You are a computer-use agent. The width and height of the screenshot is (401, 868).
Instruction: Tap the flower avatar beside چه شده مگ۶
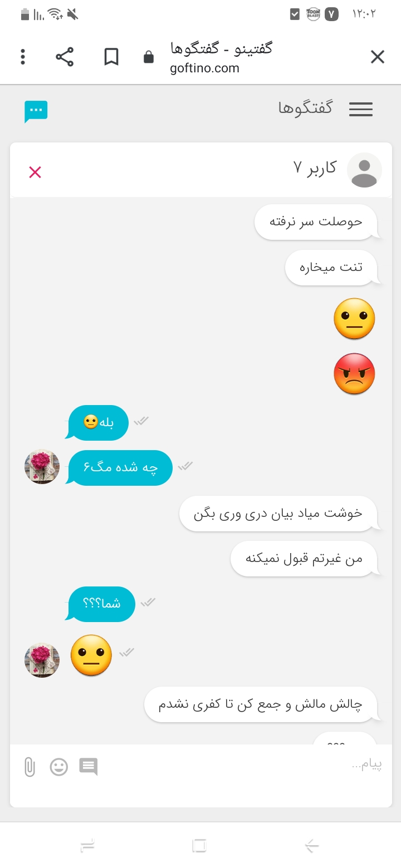(42, 466)
